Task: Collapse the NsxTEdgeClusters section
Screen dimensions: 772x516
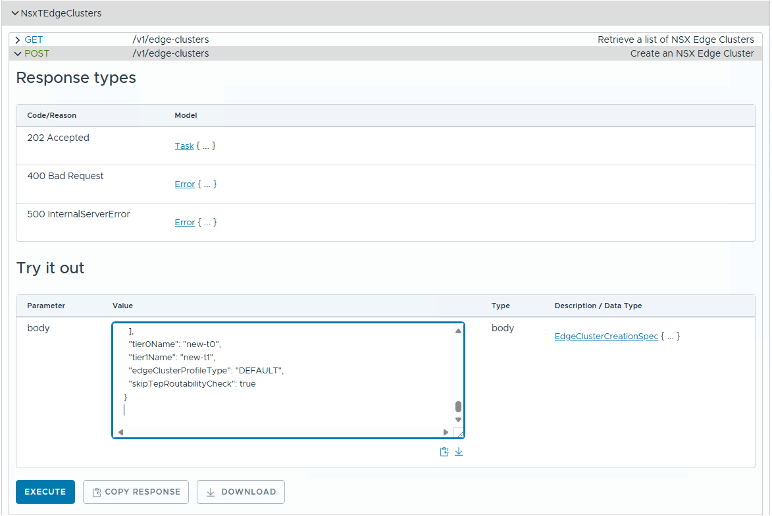Action: [15, 13]
